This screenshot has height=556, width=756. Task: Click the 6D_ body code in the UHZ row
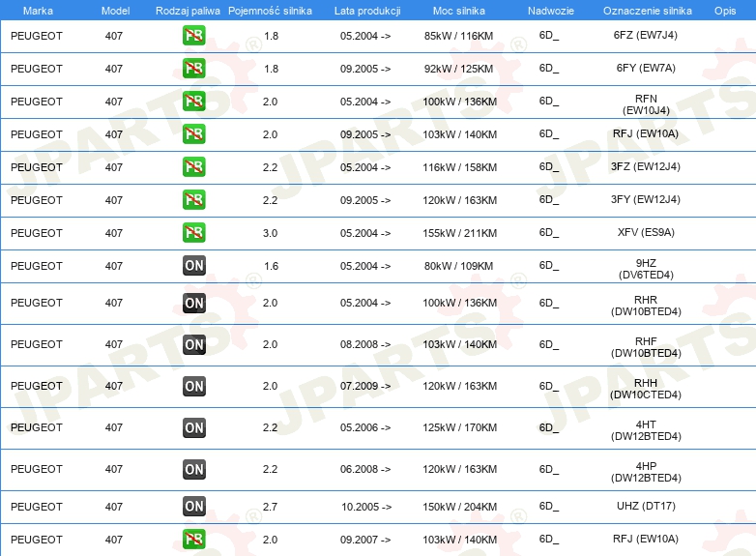pyautogui.click(x=549, y=507)
